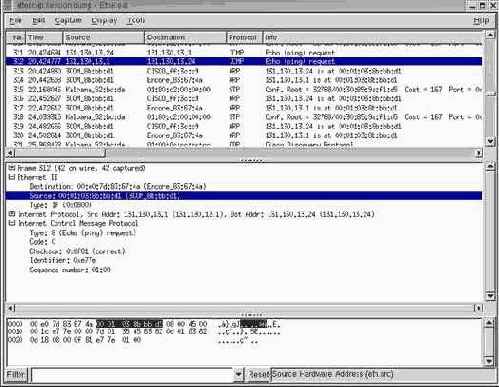
Task: Close the Ethereal window
Action: 493,6
